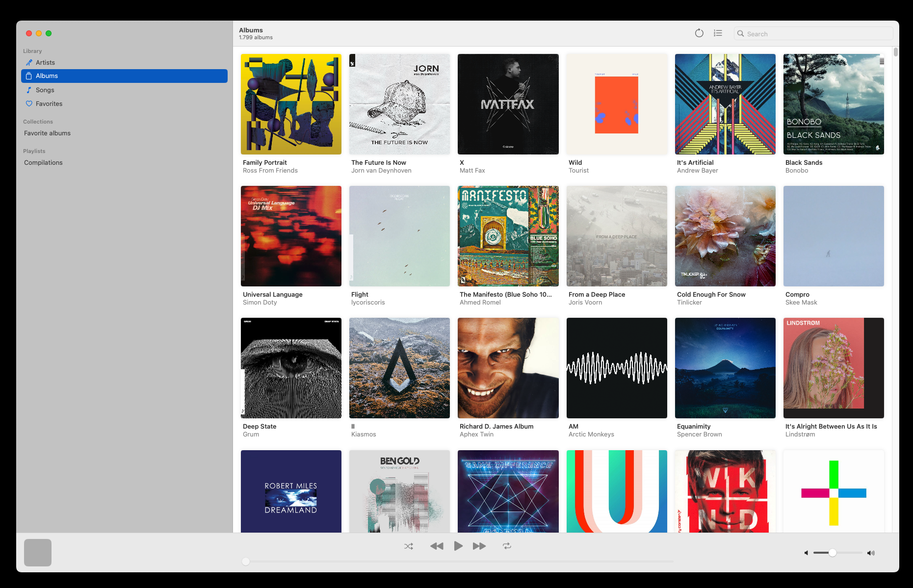Click the Artists microphone icon
913x588 pixels.
click(x=29, y=62)
